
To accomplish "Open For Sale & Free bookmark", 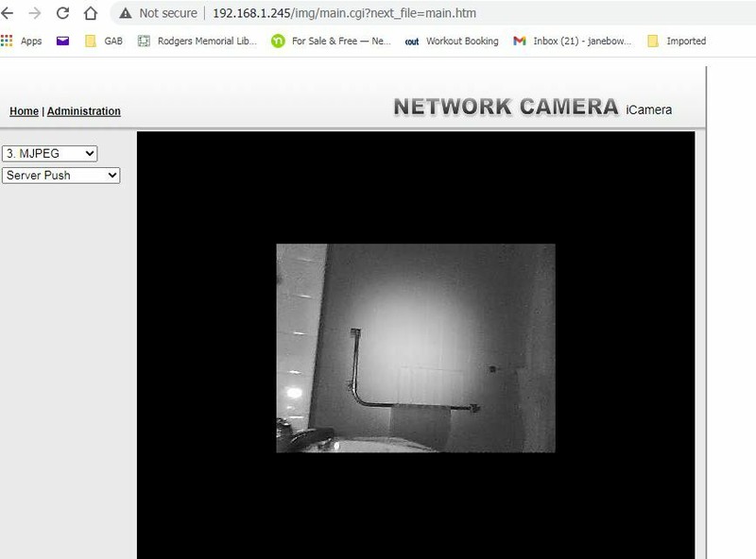I will point(332,41).
